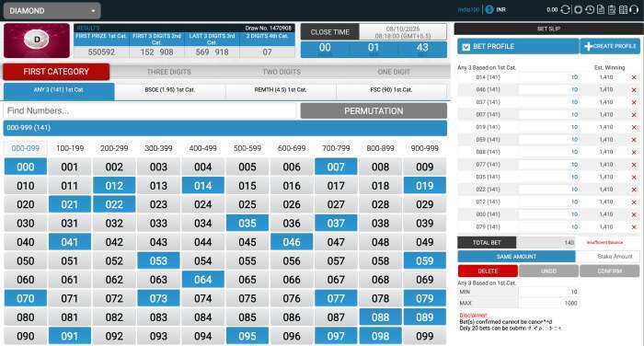Remove the 046 (141) bet with red X

pos(634,89)
